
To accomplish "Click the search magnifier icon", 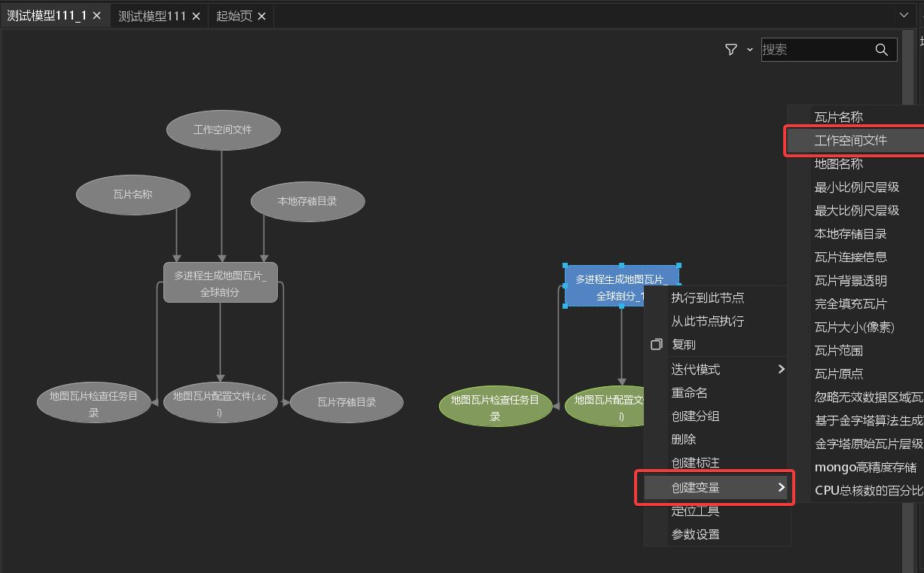I will (x=881, y=50).
